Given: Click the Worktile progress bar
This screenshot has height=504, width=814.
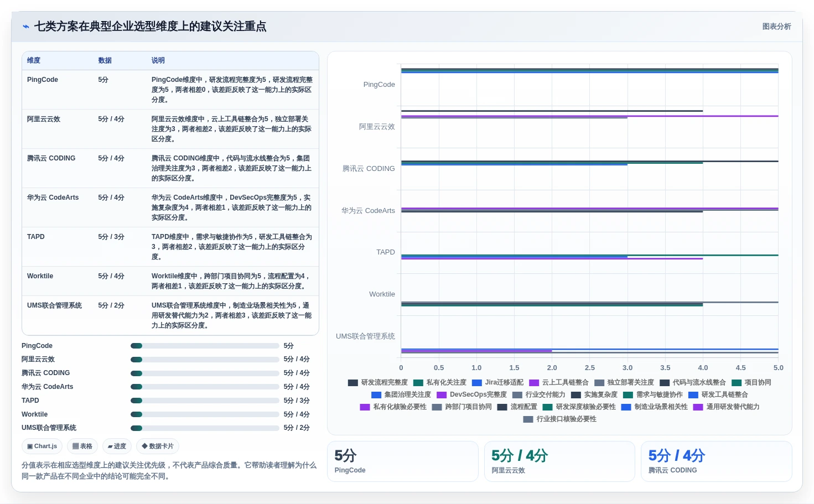Looking at the screenshot, I should click(205, 414).
